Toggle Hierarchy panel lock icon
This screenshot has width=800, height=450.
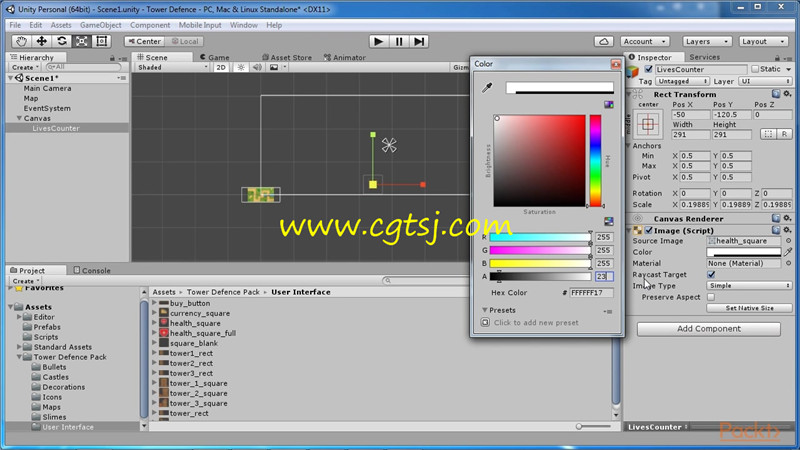tap(112, 58)
